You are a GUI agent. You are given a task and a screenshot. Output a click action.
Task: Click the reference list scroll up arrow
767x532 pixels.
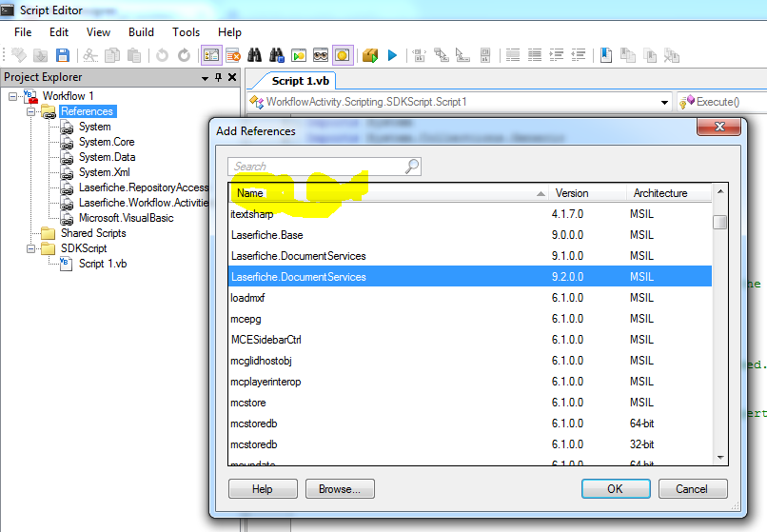pos(720,192)
